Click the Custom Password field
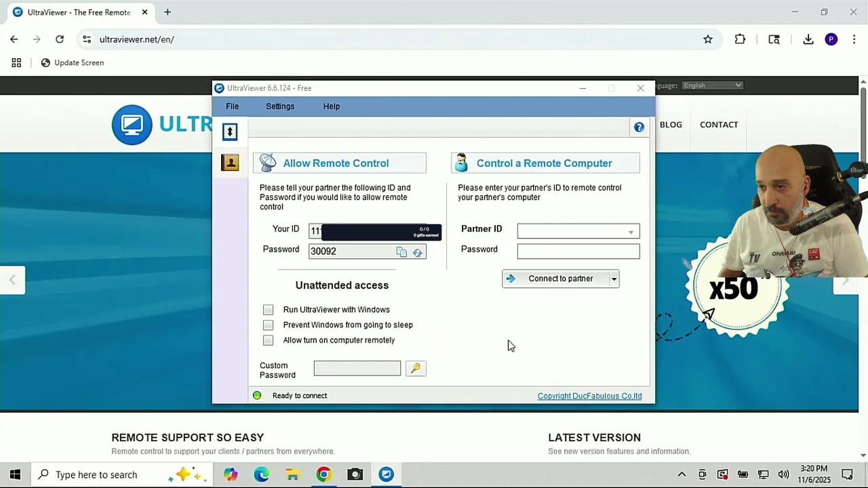The image size is (868, 488). click(x=357, y=368)
